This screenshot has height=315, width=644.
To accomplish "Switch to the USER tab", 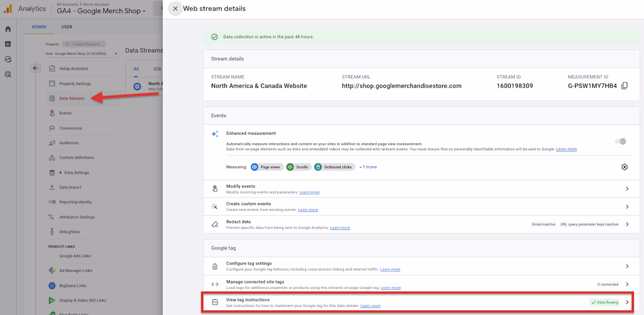I will (67, 27).
